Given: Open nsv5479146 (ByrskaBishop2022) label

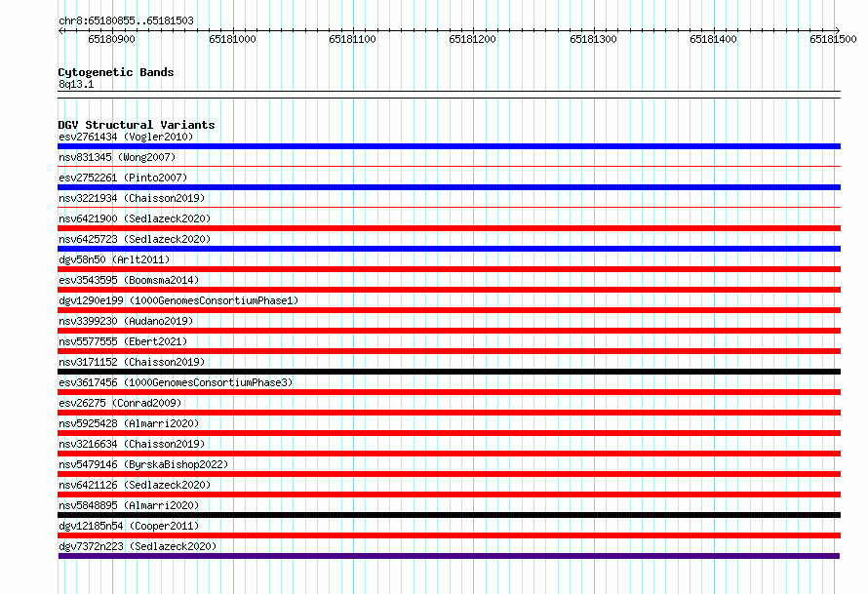Looking at the screenshot, I should [x=143, y=464].
